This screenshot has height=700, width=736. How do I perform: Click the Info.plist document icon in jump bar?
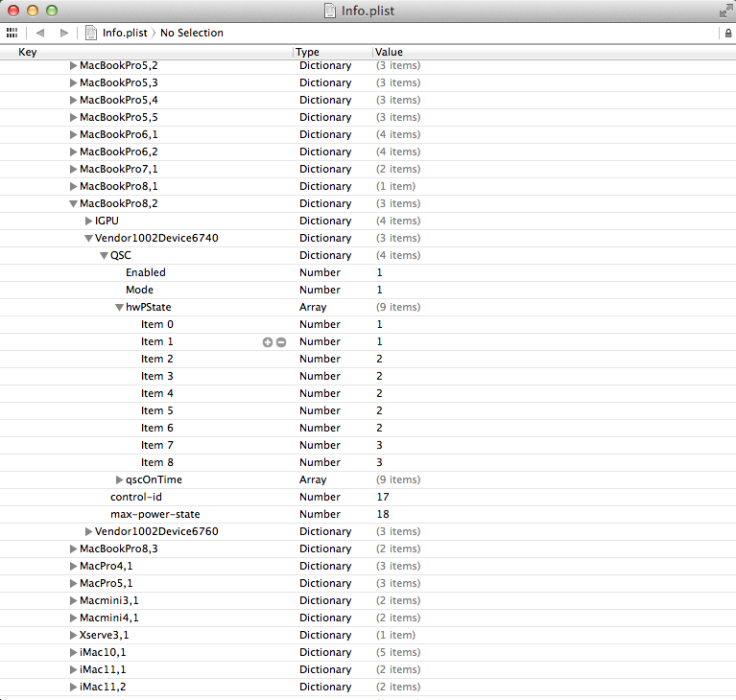pos(91,33)
